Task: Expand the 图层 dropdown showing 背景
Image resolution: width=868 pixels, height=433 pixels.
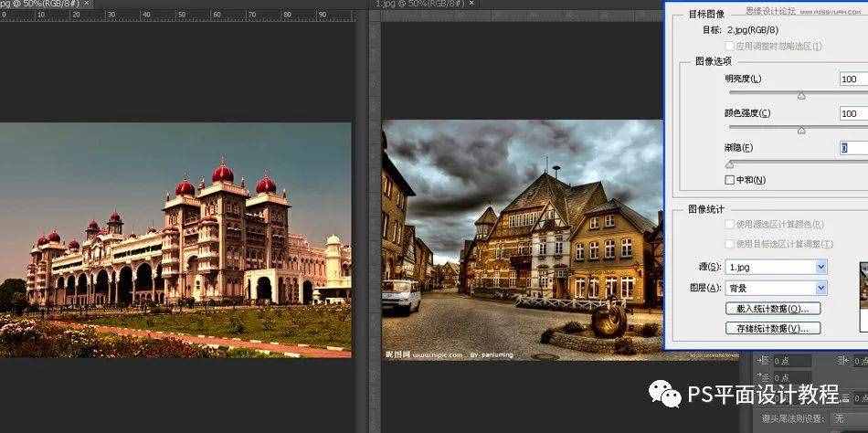Action: [776, 288]
